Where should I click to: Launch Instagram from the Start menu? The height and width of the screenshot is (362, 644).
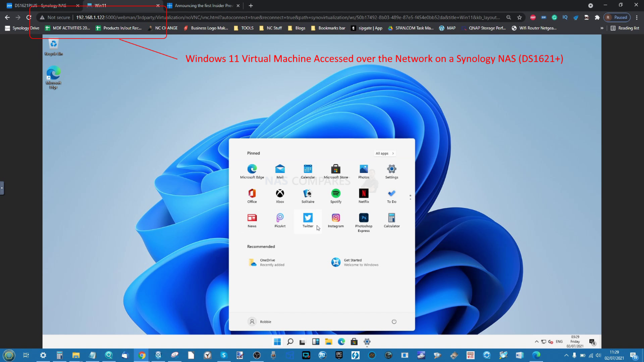click(x=335, y=221)
